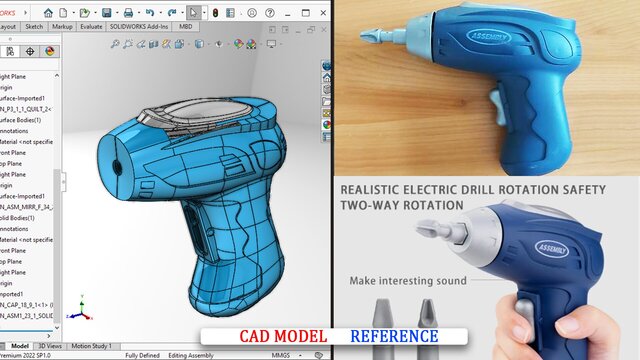Expand the Save dropdown arrow
The height and width of the screenshot is (360, 640).
[117, 13]
